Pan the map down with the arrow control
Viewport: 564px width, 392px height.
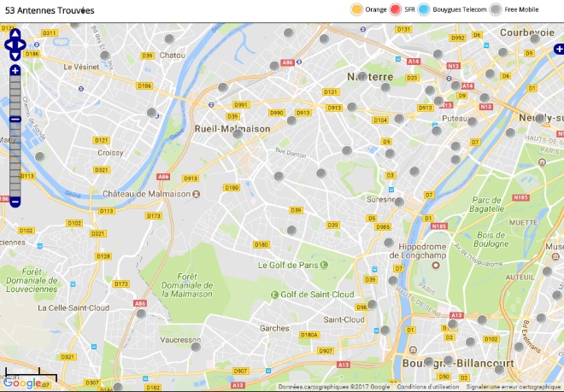pyautogui.click(x=15, y=56)
